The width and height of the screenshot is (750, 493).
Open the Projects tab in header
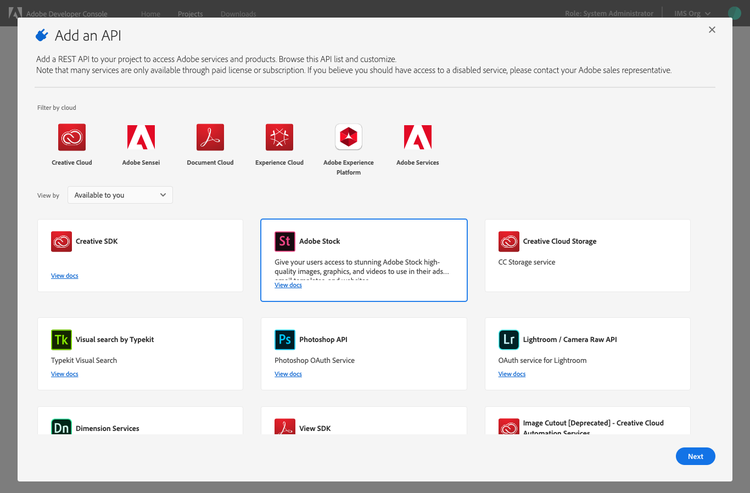(190, 13)
